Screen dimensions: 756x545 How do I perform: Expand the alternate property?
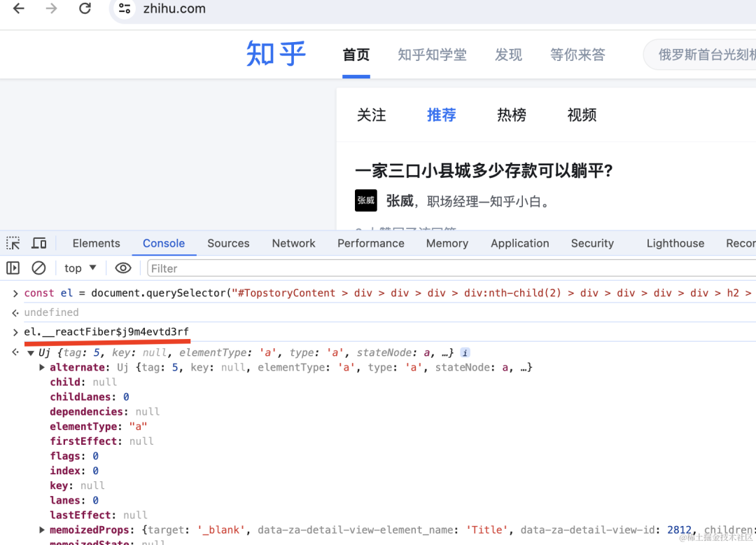click(43, 368)
